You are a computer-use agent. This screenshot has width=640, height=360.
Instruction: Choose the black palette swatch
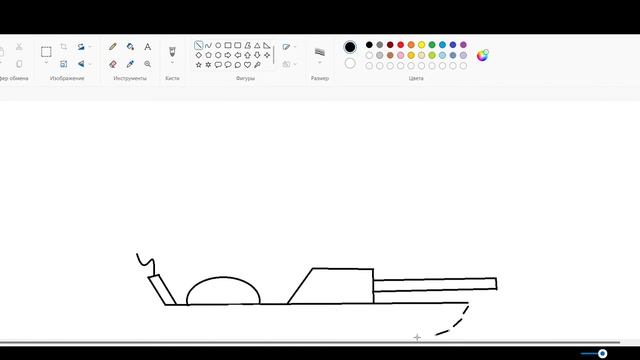coord(369,45)
